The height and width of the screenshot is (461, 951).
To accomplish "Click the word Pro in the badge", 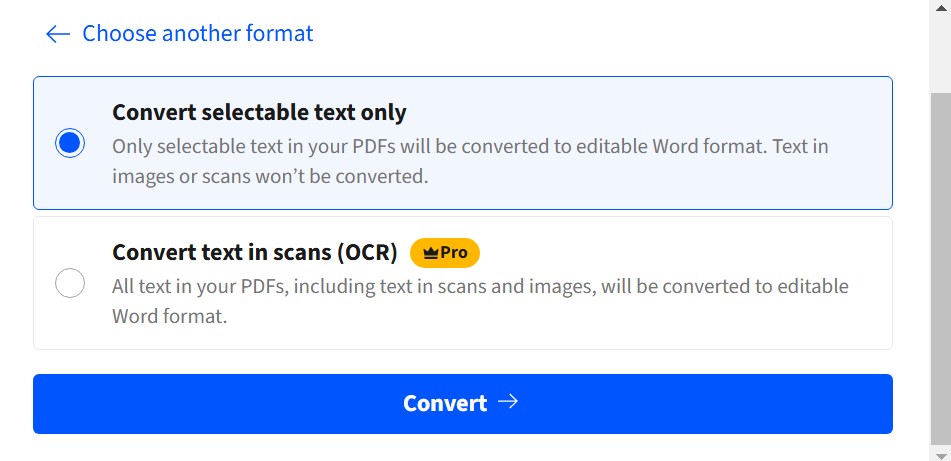I will [454, 253].
